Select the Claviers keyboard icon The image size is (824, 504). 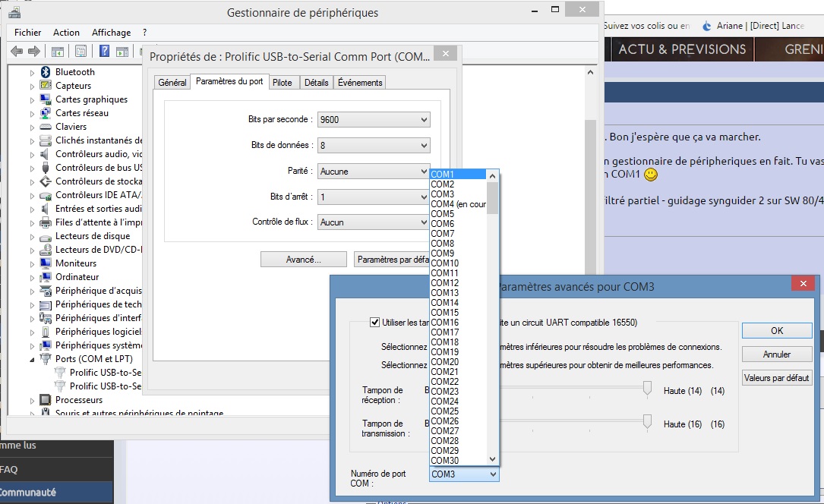click(x=46, y=127)
